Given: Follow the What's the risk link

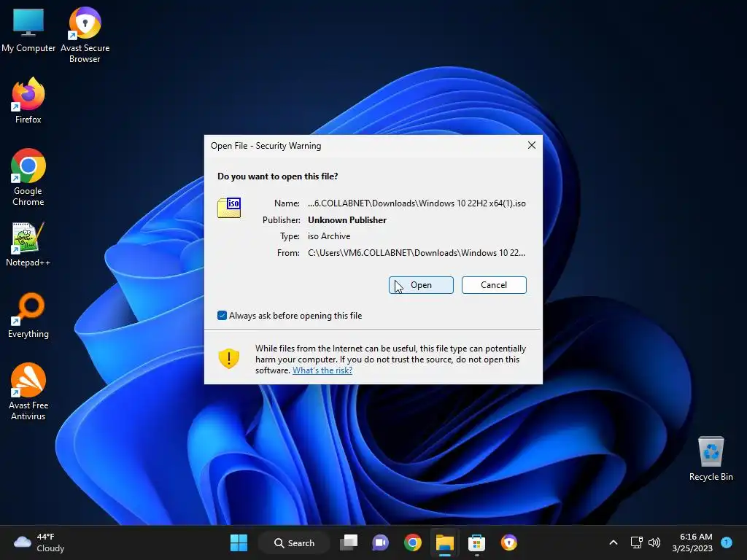Looking at the screenshot, I should click(322, 370).
